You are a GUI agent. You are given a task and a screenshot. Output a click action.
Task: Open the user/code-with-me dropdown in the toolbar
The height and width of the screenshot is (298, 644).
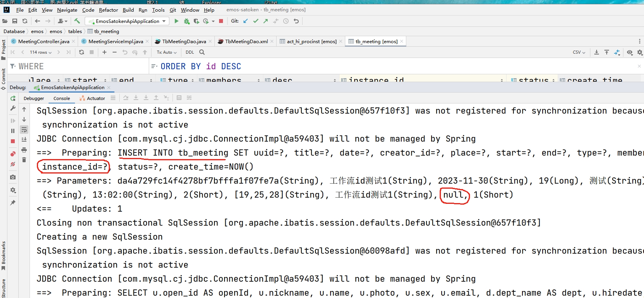pyautogui.click(x=63, y=21)
